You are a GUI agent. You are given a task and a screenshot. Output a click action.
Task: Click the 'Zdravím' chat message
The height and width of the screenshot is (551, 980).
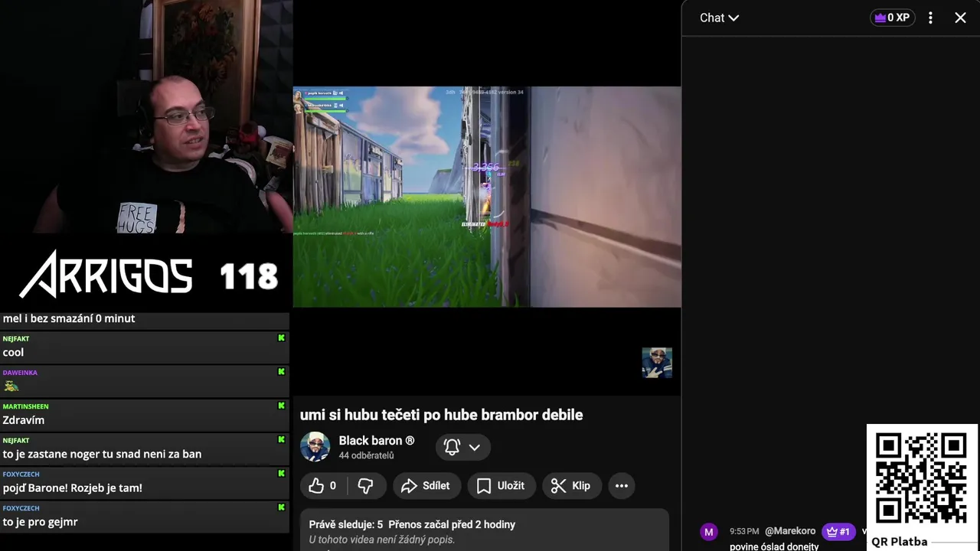click(x=24, y=420)
